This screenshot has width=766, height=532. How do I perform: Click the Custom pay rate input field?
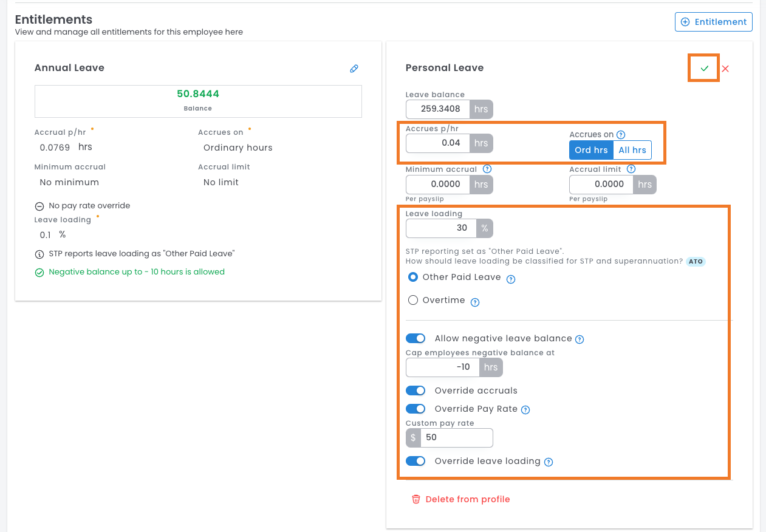pyautogui.click(x=456, y=437)
